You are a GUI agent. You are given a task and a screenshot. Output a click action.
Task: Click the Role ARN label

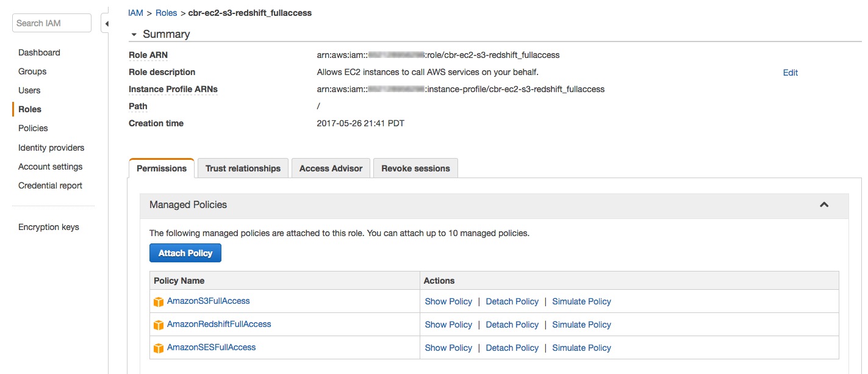coord(148,55)
